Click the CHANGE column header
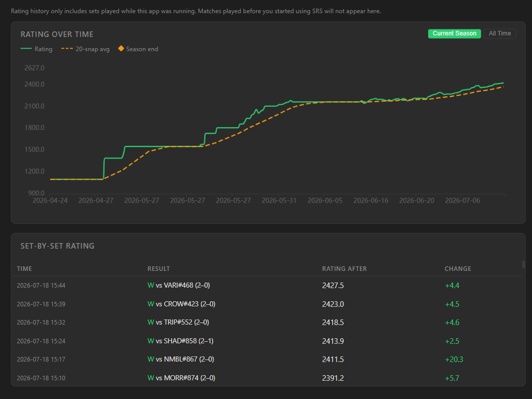The width and height of the screenshot is (532, 399). click(458, 269)
